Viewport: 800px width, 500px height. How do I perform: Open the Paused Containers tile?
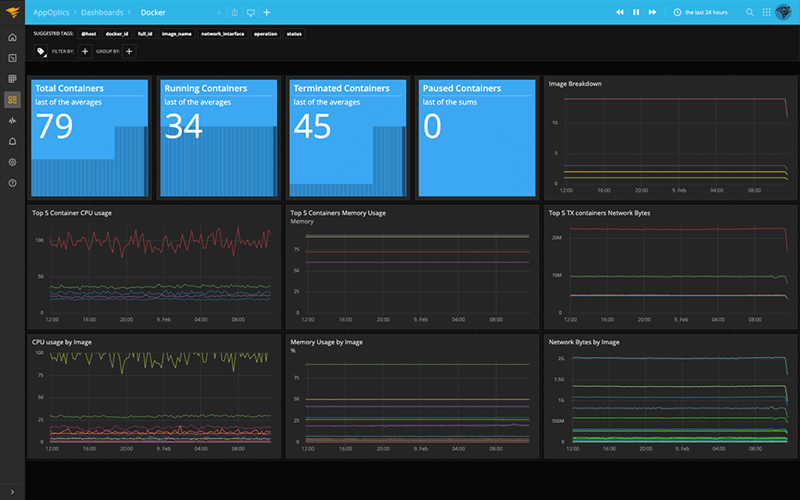tap(477, 138)
